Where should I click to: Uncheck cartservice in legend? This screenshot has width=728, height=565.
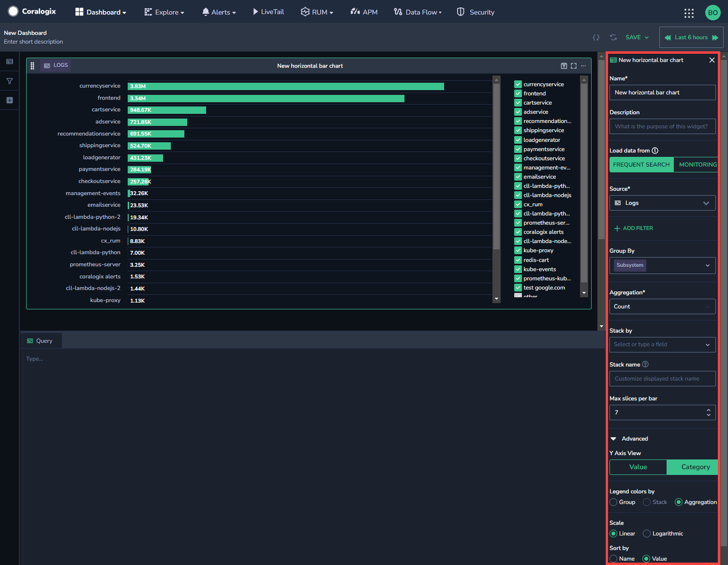(x=518, y=103)
